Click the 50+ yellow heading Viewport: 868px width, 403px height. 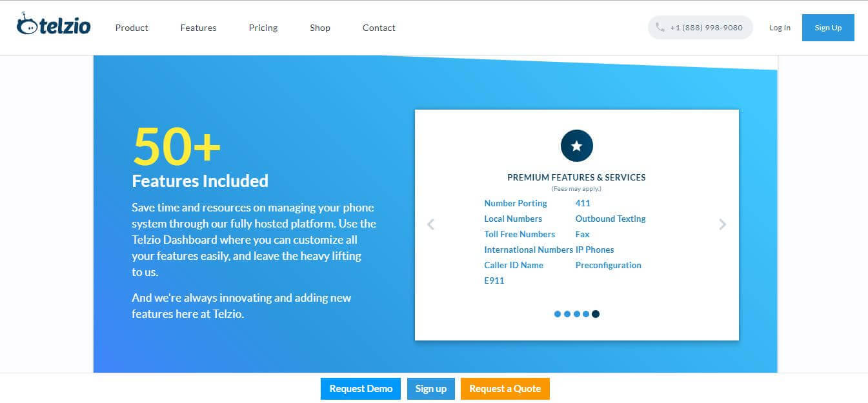177,146
